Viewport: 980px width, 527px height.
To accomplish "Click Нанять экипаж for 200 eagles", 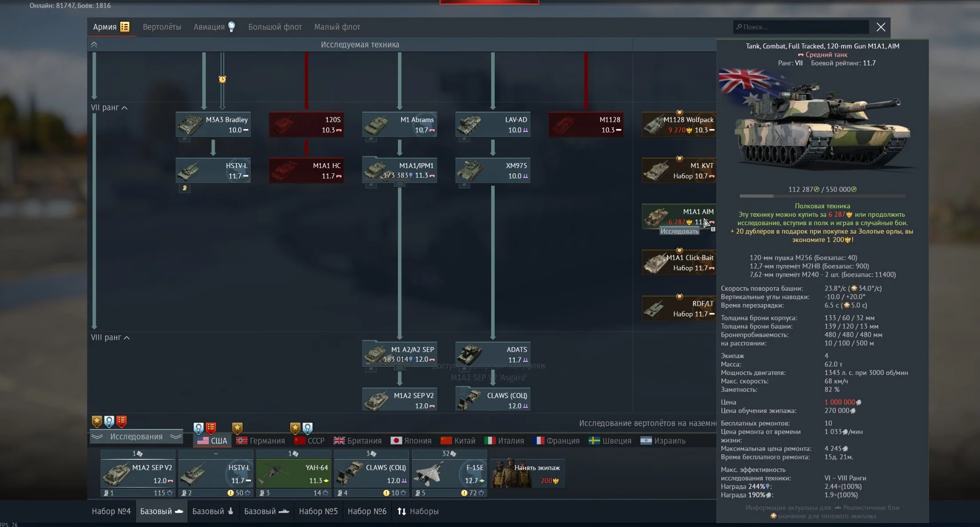I will (527, 473).
